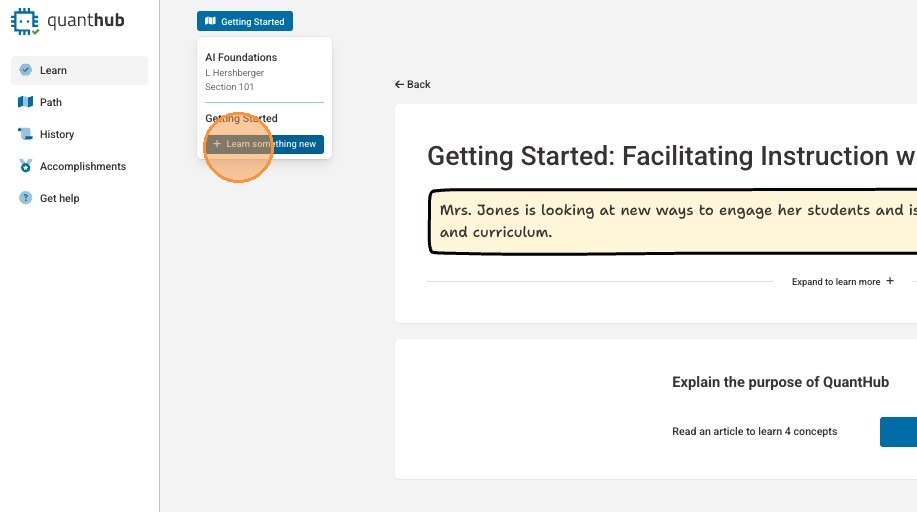Open the Accomplishments sidebar page
This screenshot has width=917, height=512.
(x=83, y=166)
